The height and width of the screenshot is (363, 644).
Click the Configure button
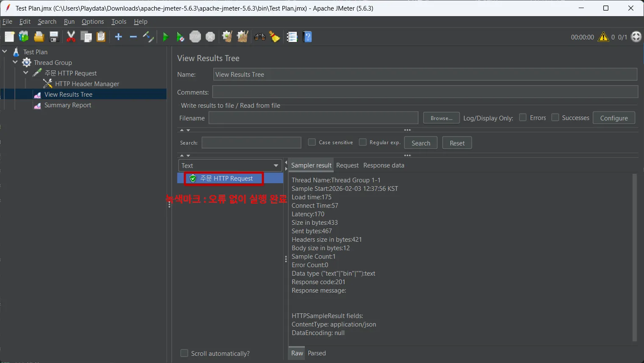[x=614, y=118]
